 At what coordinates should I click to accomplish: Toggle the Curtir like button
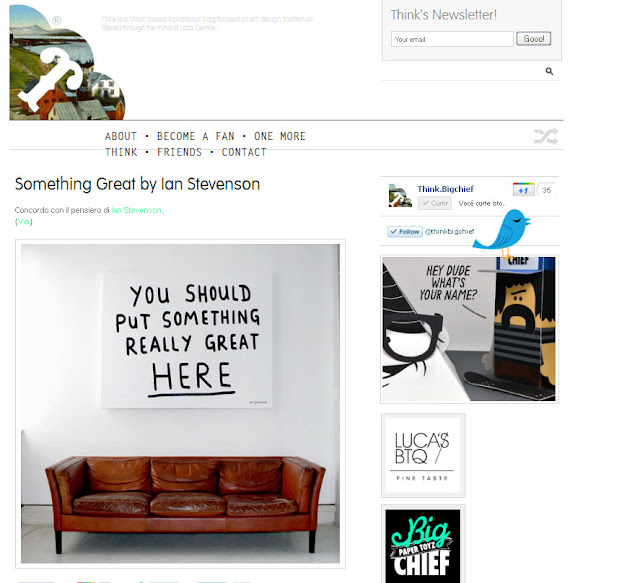435,203
